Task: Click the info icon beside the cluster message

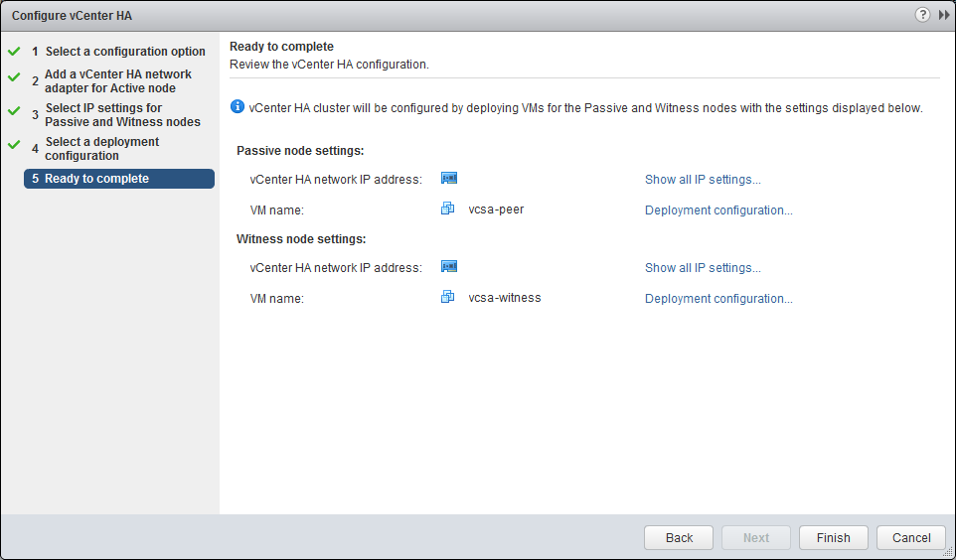Action: pyautogui.click(x=238, y=107)
